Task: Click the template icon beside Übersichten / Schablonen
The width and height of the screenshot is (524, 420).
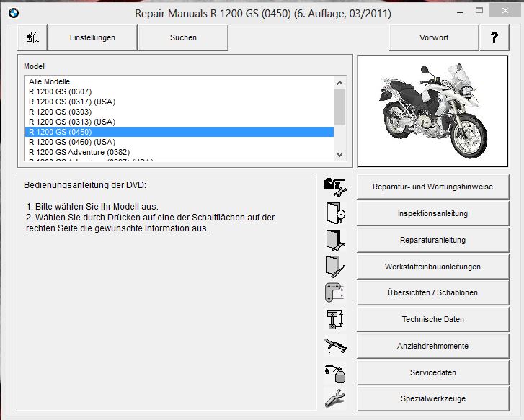Action: pyautogui.click(x=335, y=292)
